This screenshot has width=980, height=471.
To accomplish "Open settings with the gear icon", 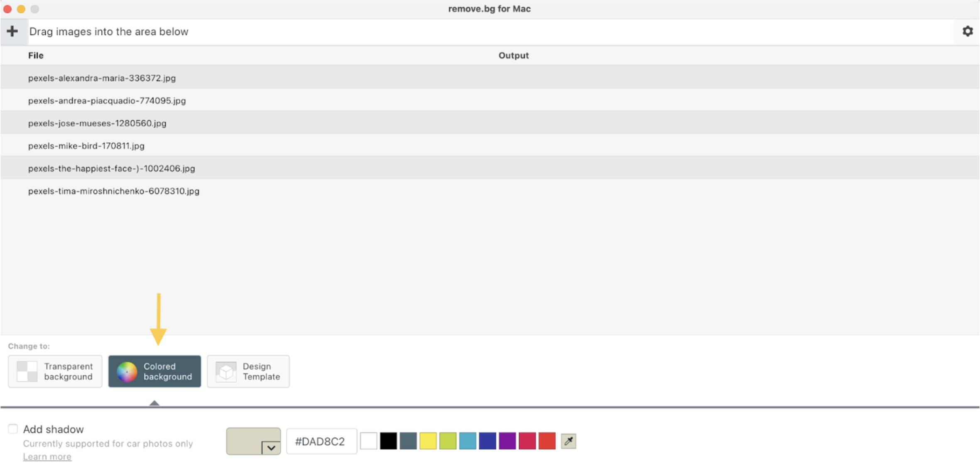I will pos(968,31).
